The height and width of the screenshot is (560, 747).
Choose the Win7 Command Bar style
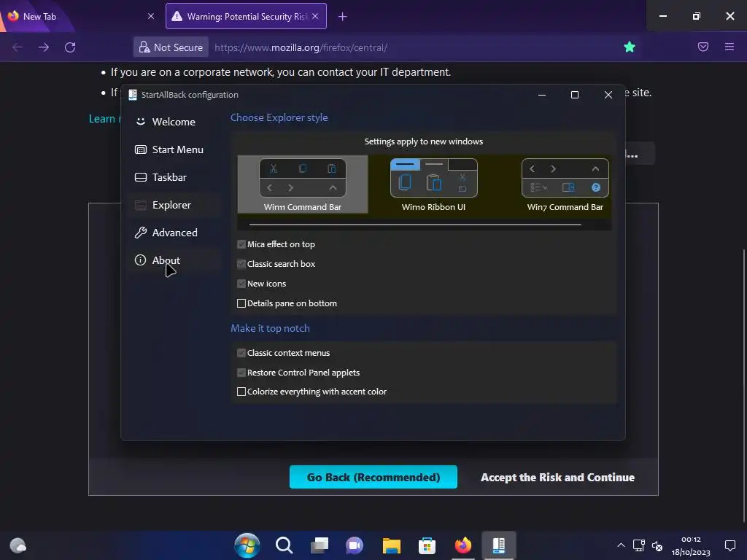point(565,184)
